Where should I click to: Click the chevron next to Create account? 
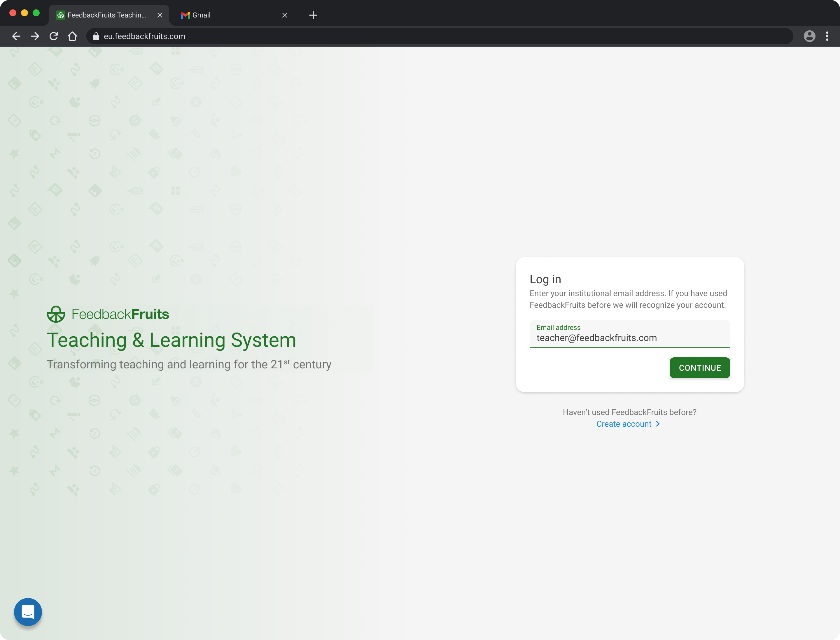[x=658, y=424]
